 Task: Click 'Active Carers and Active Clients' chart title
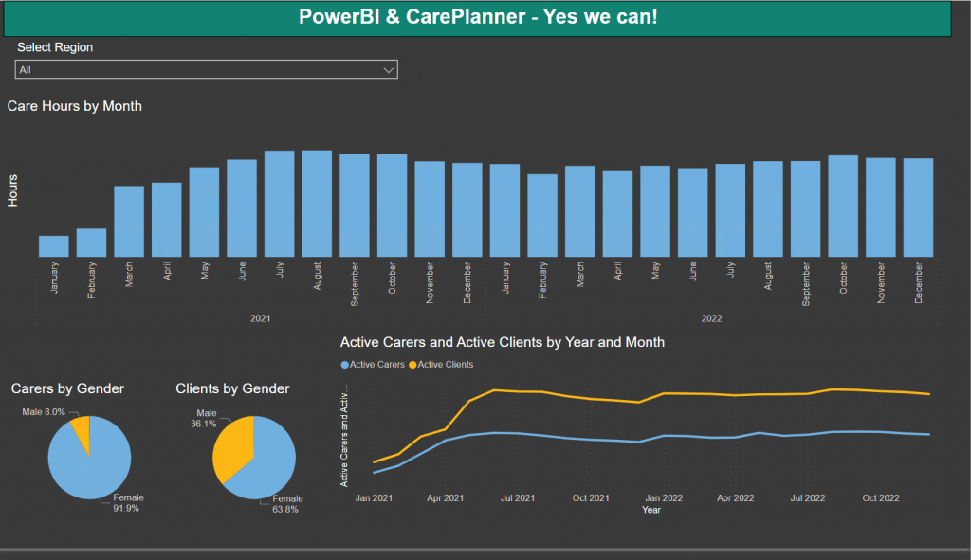click(503, 342)
